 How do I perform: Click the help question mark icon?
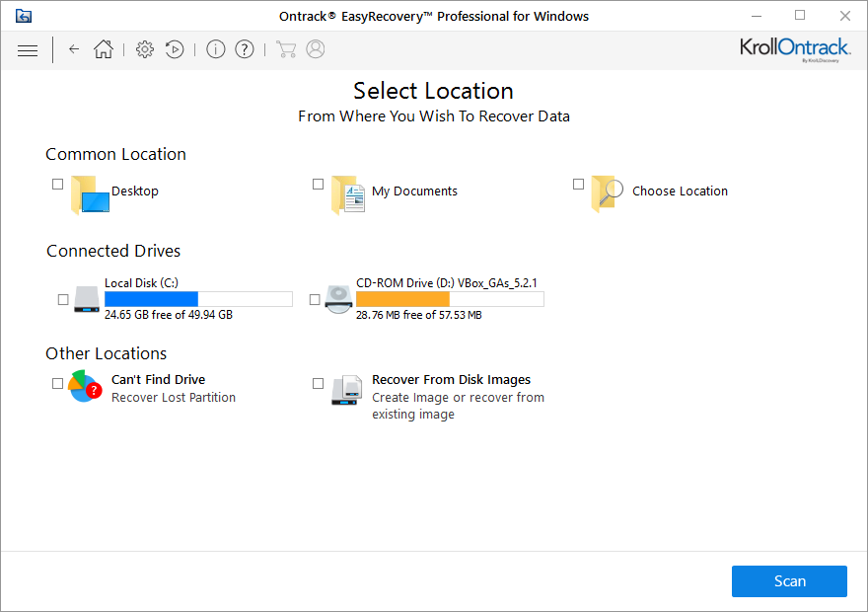245,49
